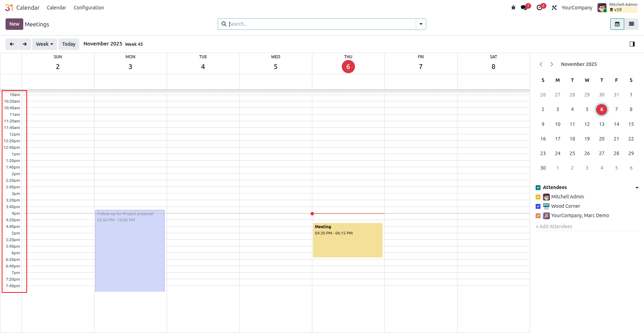Viewport: 644px width, 333px height.
Task: Open the debug bug icon menu
Action: click(x=513, y=8)
